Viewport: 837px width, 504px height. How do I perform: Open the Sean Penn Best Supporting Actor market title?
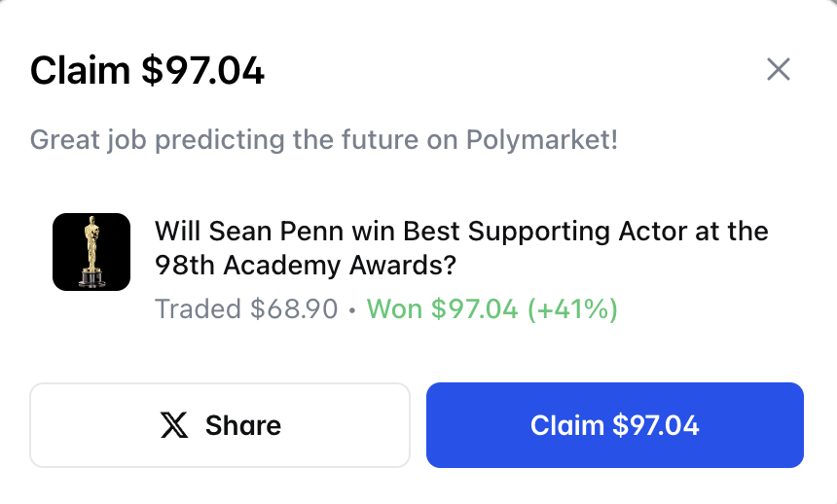(x=461, y=248)
